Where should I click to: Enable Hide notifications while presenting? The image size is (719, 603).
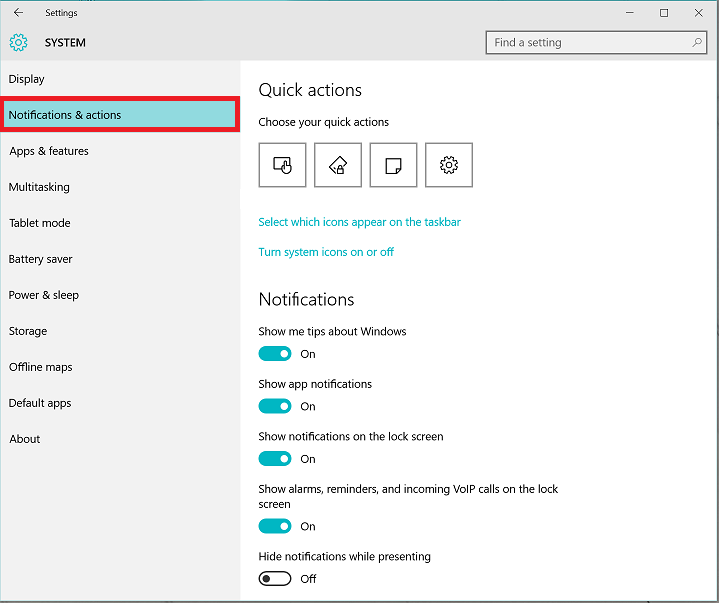(x=275, y=579)
